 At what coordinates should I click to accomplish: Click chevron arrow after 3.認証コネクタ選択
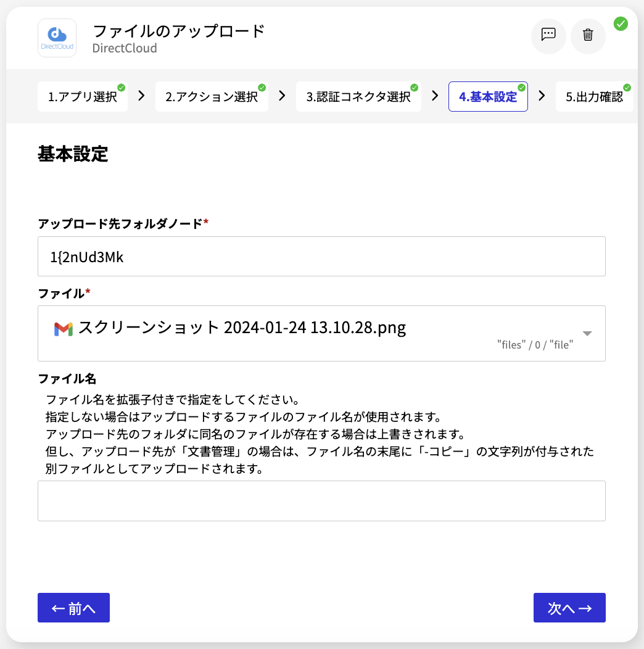coord(435,96)
